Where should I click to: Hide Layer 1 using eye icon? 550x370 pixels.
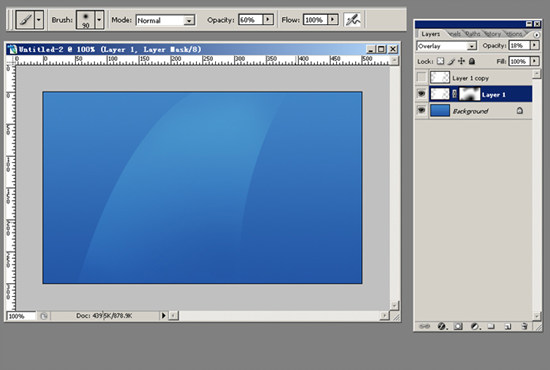[x=422, y=94]
